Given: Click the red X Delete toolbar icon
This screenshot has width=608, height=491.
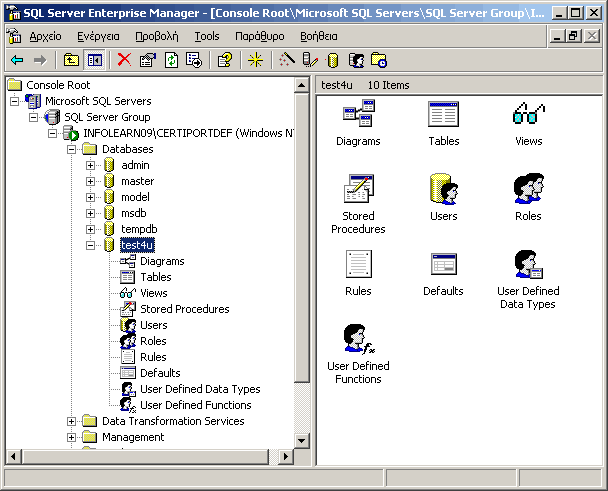Looking at the screenshot, I should [x=124, y=60].
